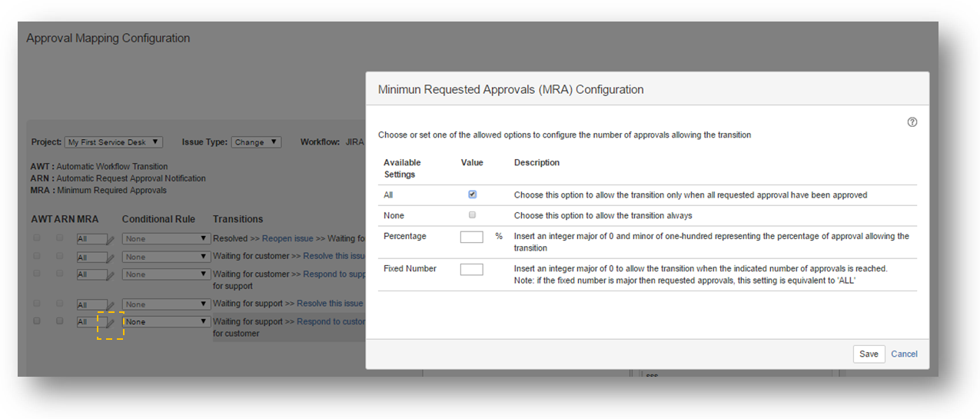Edit MRA for Waiting for customer Resolve row
This screenshot has height=419, width=980.
pos(111,258)
